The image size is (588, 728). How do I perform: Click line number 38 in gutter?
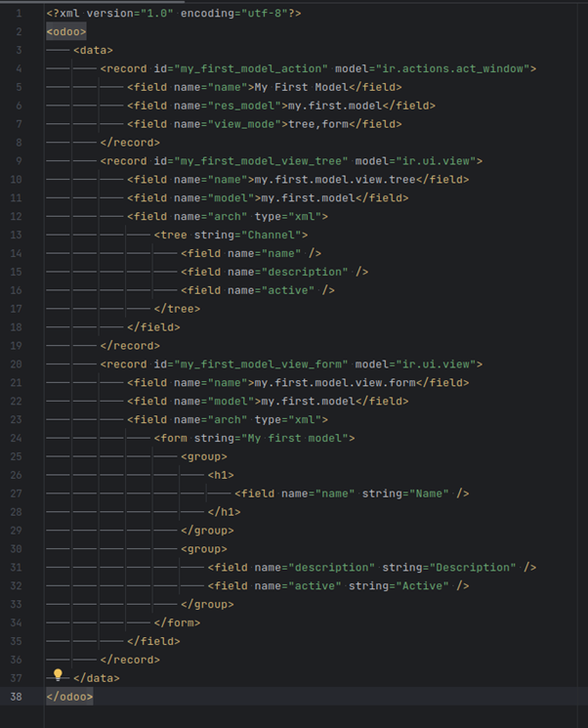coord(17,697)
